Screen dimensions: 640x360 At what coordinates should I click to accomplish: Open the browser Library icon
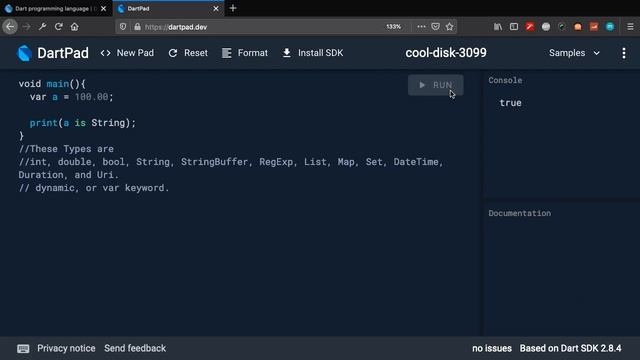click(x=498, y=27)
